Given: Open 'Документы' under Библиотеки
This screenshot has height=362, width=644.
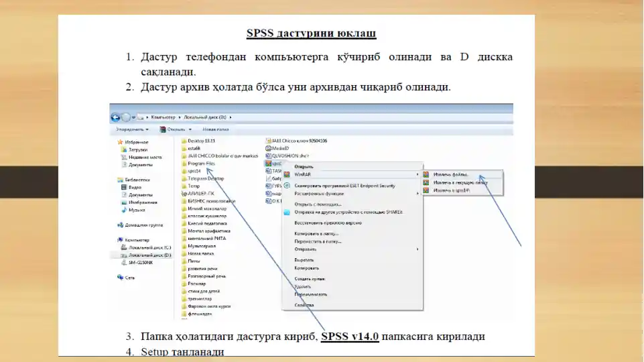Looking at the screenshot, I should pos(141,195).
